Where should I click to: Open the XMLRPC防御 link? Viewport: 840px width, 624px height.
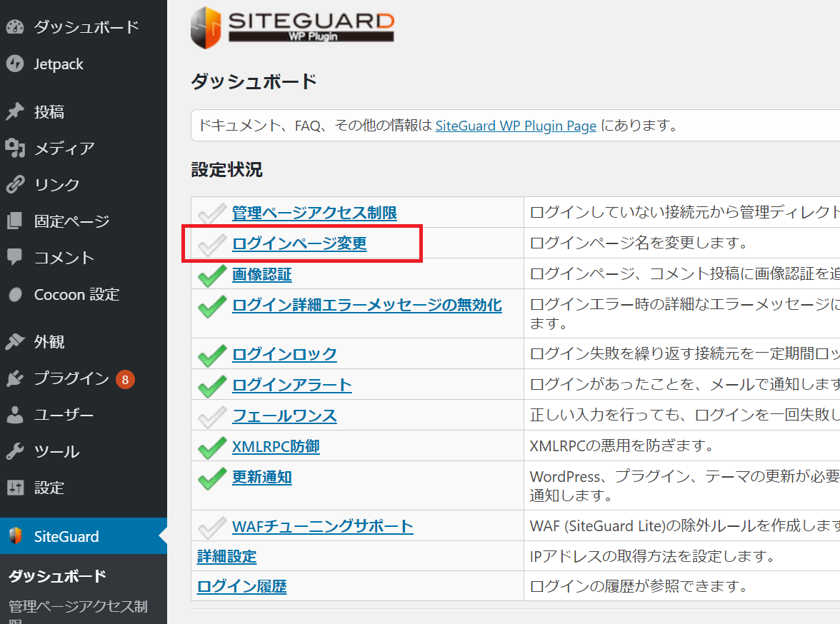click(276, 446)
